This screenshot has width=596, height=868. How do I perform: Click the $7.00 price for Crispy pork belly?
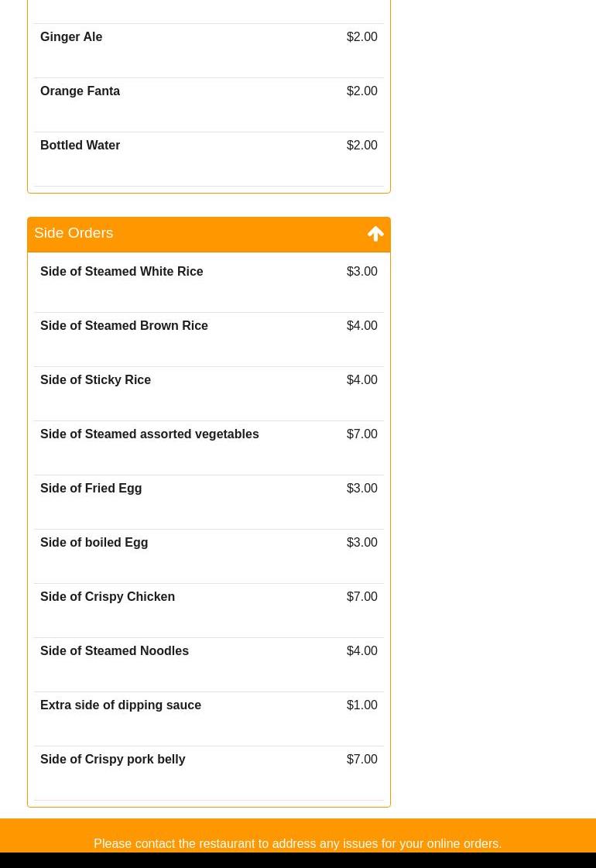[x=362, y=759]
